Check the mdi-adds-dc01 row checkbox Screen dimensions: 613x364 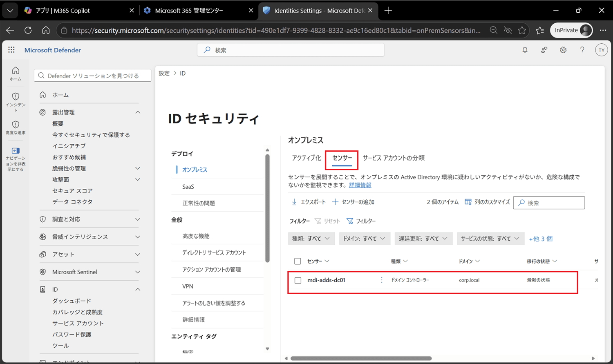pos(298,280)
